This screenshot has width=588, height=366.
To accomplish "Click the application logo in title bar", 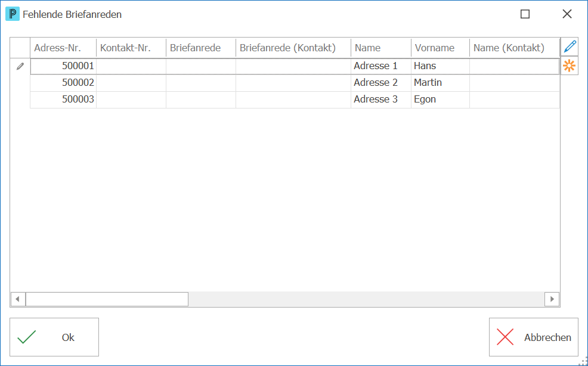I will click(13, 14).
